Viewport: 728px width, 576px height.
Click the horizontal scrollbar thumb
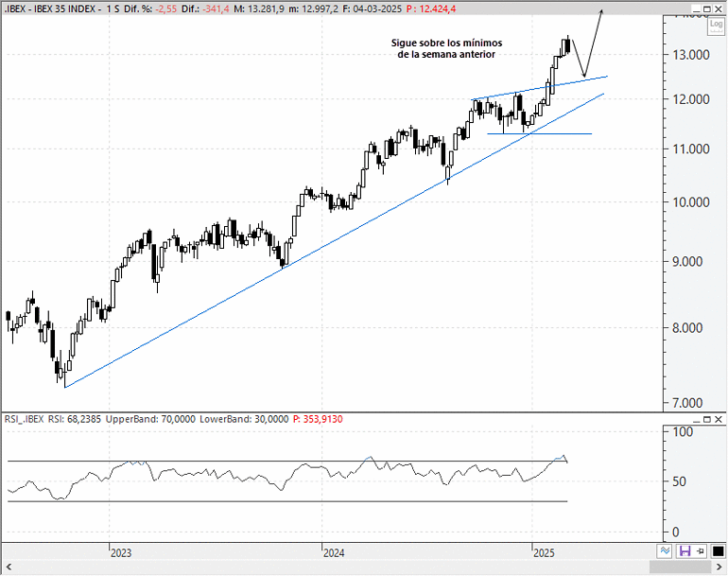[x=680, y=567]
